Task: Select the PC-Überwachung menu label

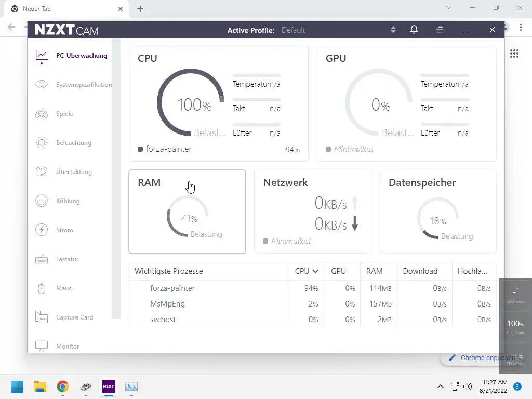Action: pos(82,55)
